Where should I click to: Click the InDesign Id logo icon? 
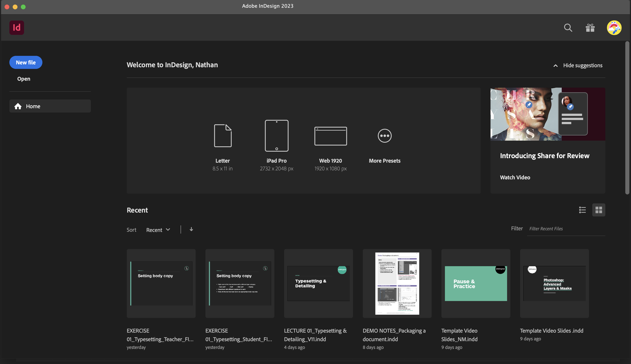click(x=17, y=28)
